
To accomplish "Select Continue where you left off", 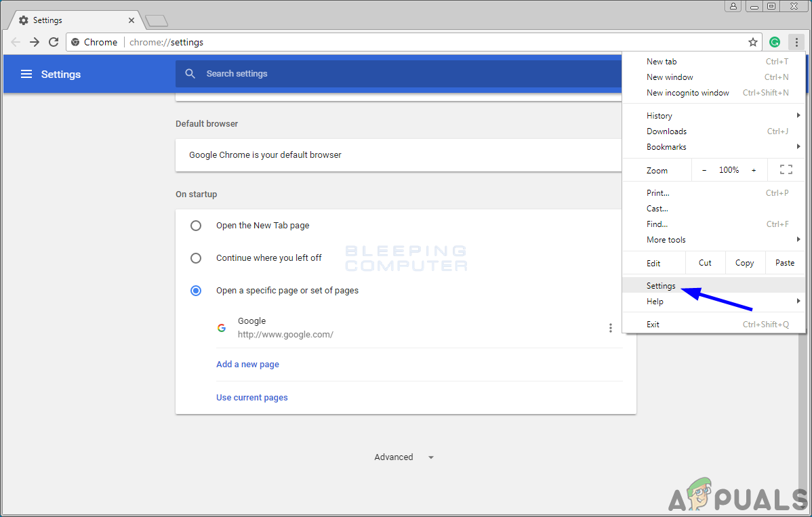I will pos(196,258).
